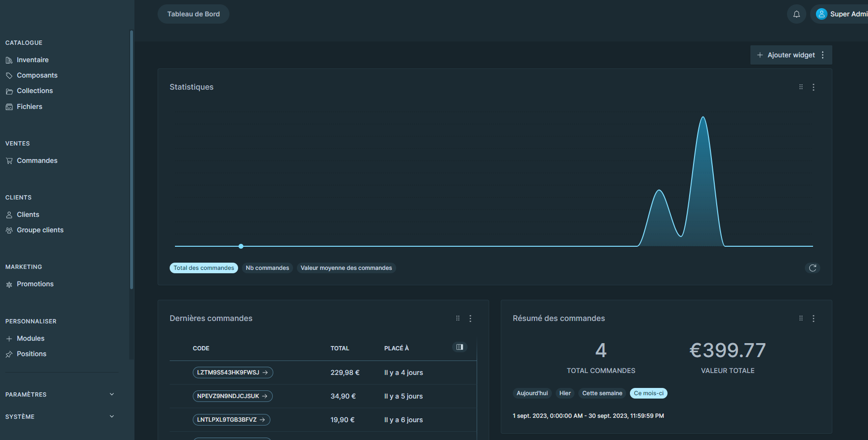Select Nb commandes chart filter
This screenshot has width=868, height=440.
pos(267,268)
